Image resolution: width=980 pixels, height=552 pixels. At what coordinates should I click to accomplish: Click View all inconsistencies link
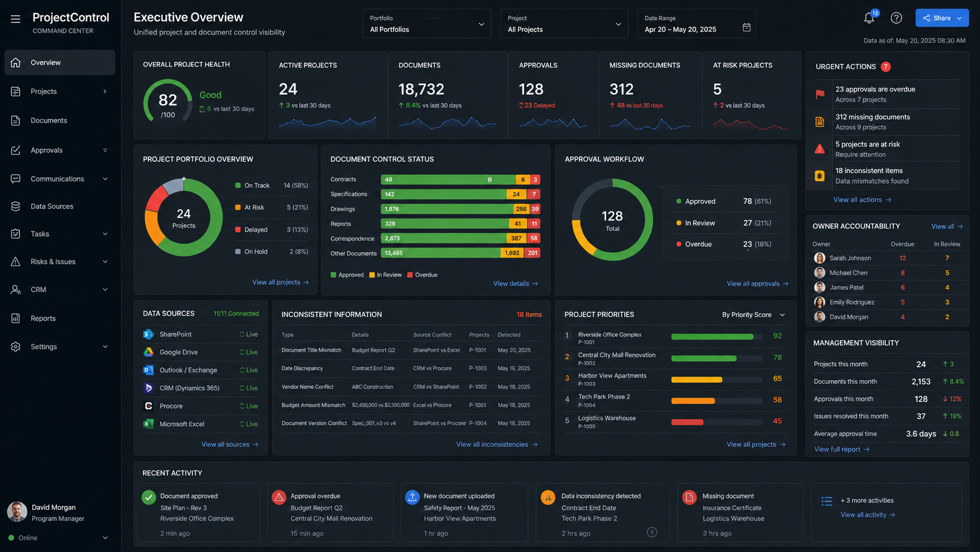point(497,444)
